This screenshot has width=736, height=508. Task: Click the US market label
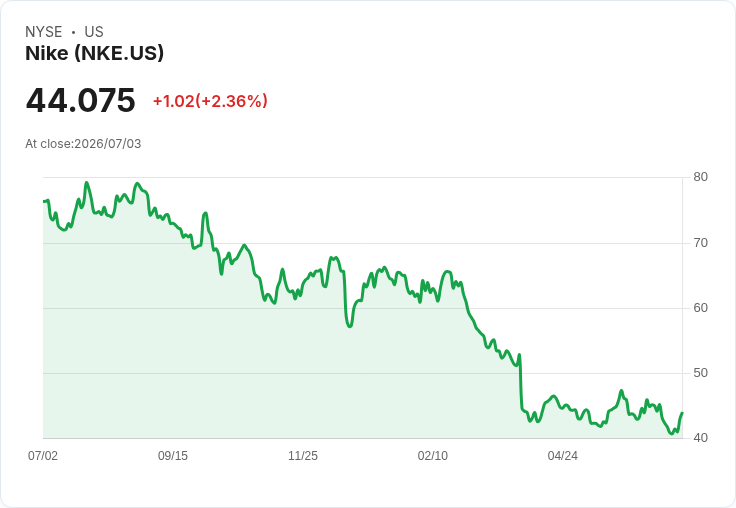94,32
